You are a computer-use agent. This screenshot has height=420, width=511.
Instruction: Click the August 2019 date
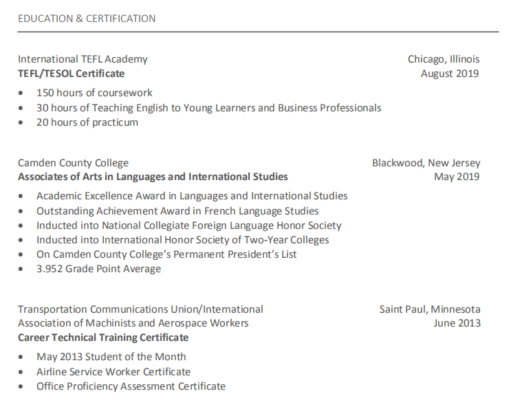pyautogui.click(x=450, y=74)
